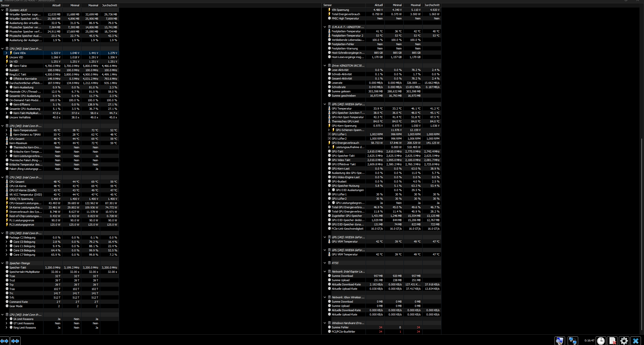This screenshot has height=345, width=644.
Task: Collapse the System: ASUS group
Action: 3,10
